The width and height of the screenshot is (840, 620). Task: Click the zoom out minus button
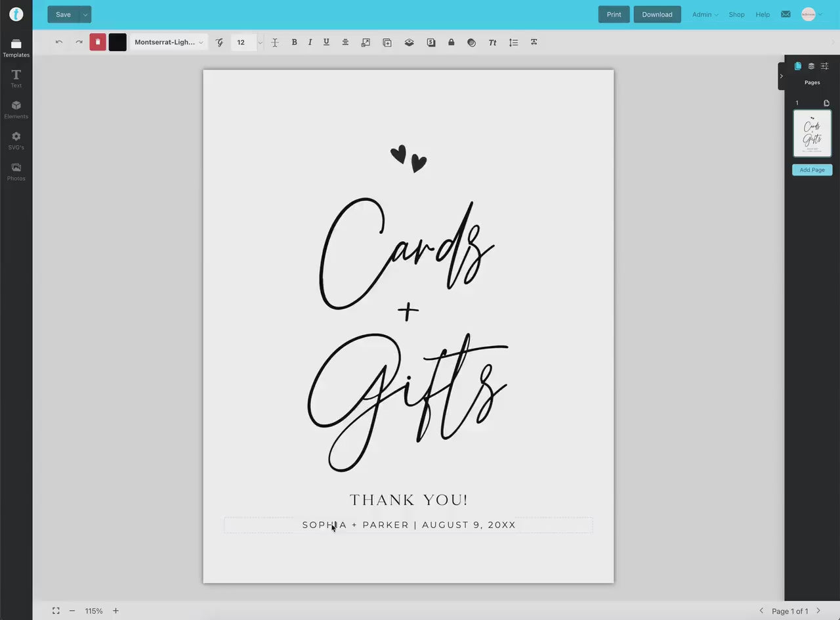point(72,611)
